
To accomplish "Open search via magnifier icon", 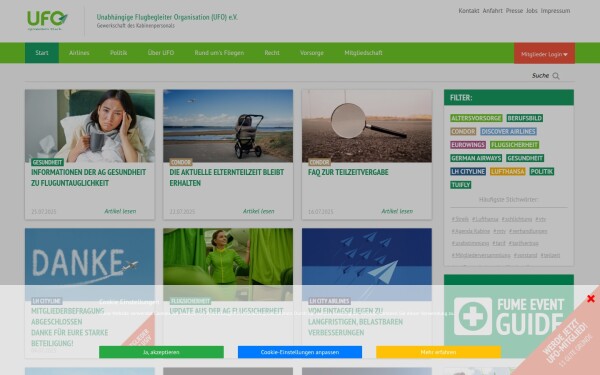I will point(556,76).
